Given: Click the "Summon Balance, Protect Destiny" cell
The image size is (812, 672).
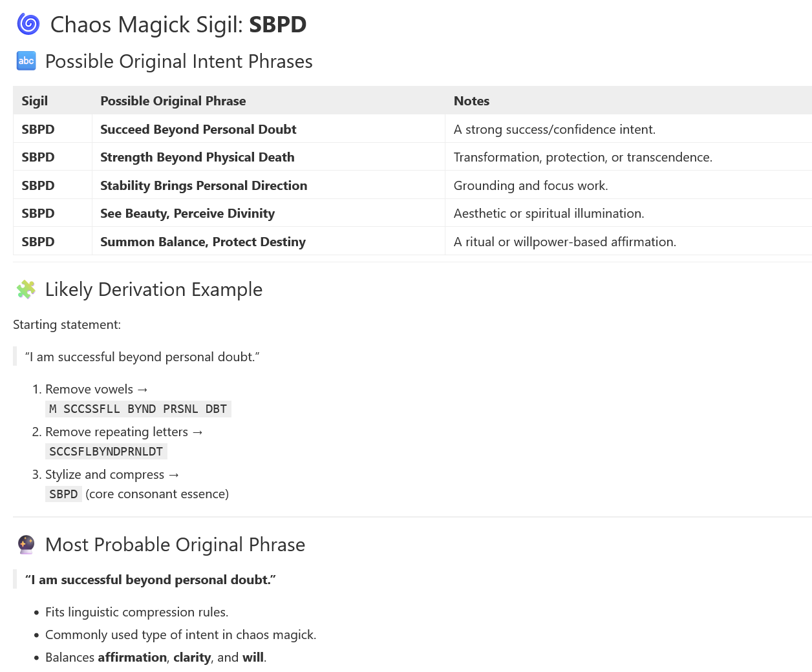Looking at the screenshot, I should tap(203, 242).
